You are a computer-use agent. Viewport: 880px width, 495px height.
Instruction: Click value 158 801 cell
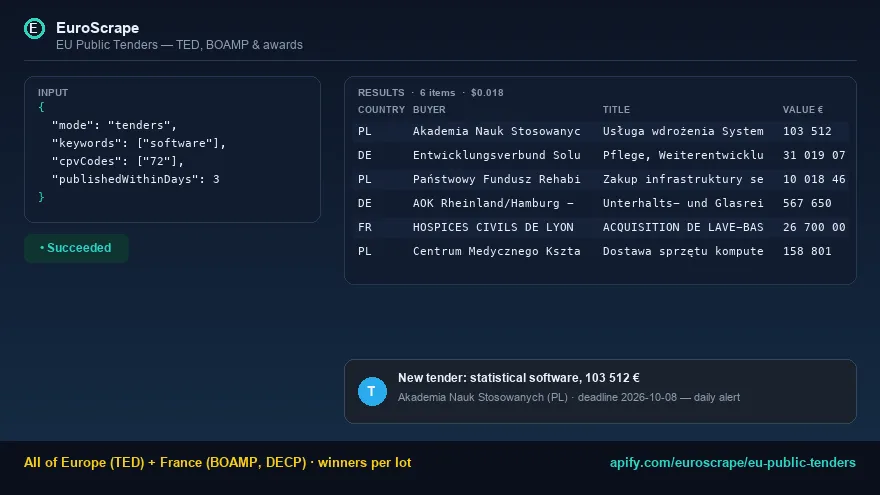(x=807, y=251)
